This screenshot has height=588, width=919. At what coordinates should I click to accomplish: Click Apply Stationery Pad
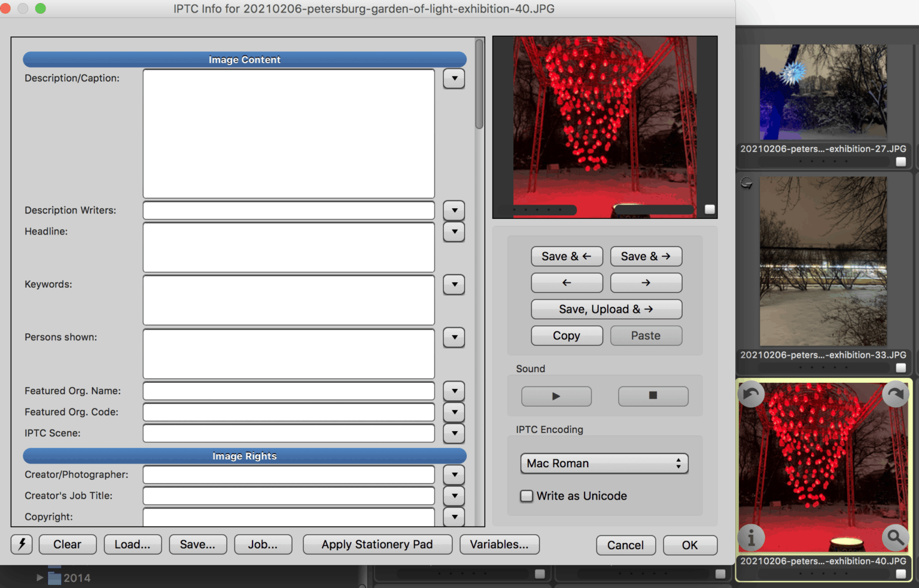[x=377, y=544]
